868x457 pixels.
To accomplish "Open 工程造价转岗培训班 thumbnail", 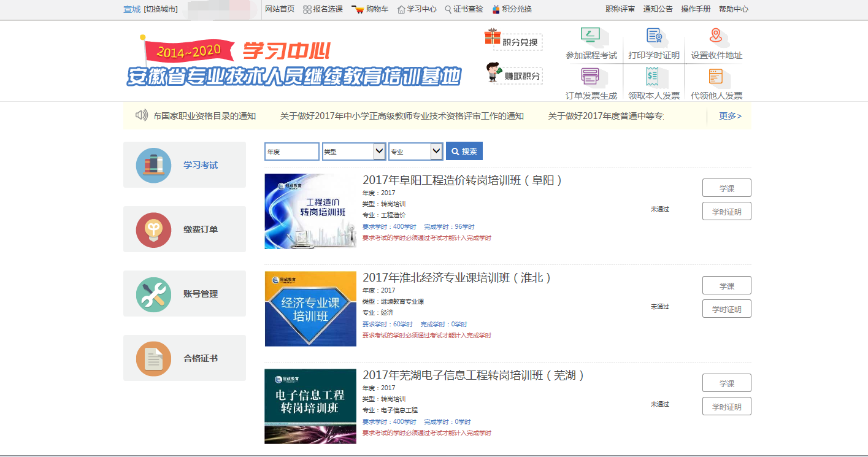I will tap(310, 211).
